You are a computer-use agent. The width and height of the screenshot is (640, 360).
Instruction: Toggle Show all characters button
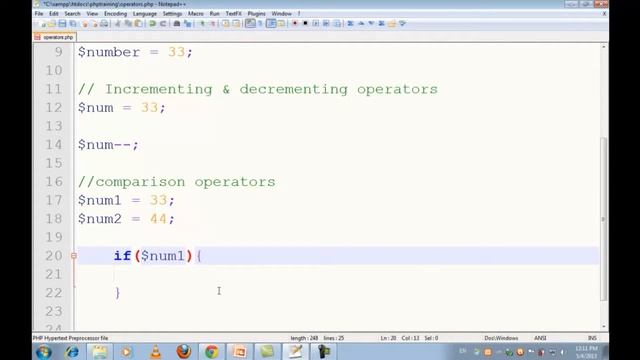pos(260,24)
